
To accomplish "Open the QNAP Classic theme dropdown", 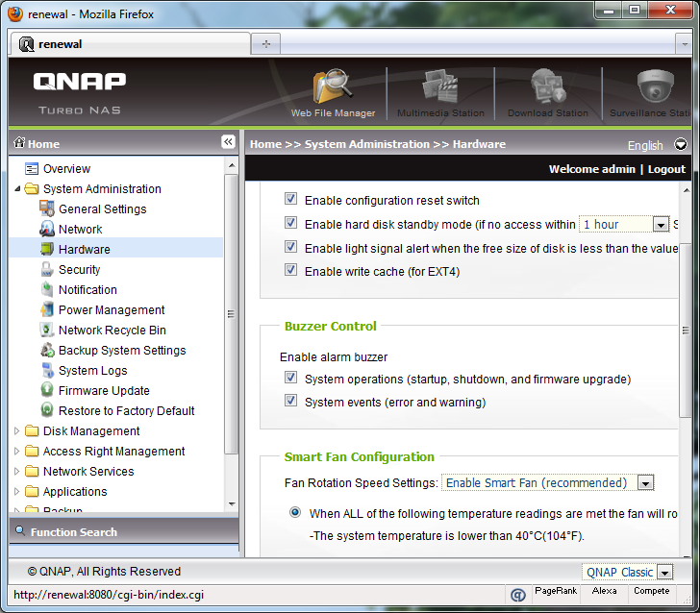I will 662,573.
